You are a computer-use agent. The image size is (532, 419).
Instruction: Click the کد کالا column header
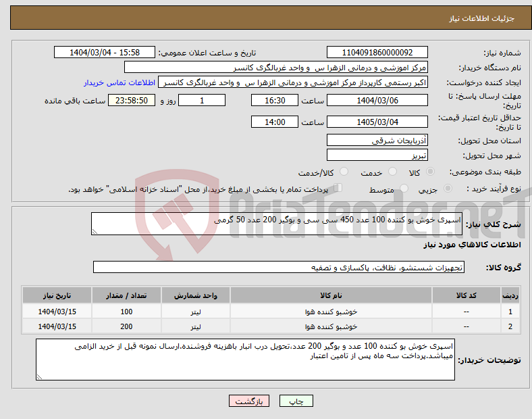[x=467, y=295]
